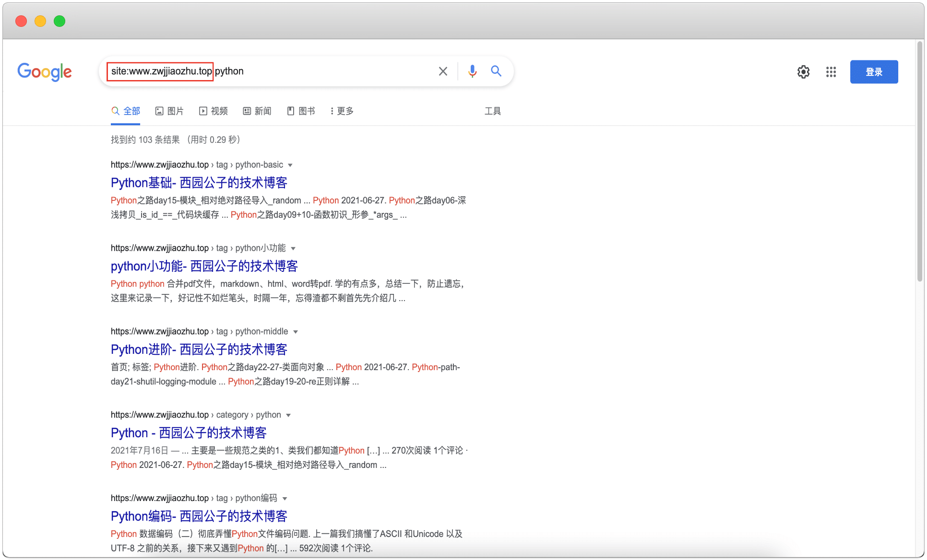927x560 pixels.
Task: Maximize window with green button
Action: [59, 21]
